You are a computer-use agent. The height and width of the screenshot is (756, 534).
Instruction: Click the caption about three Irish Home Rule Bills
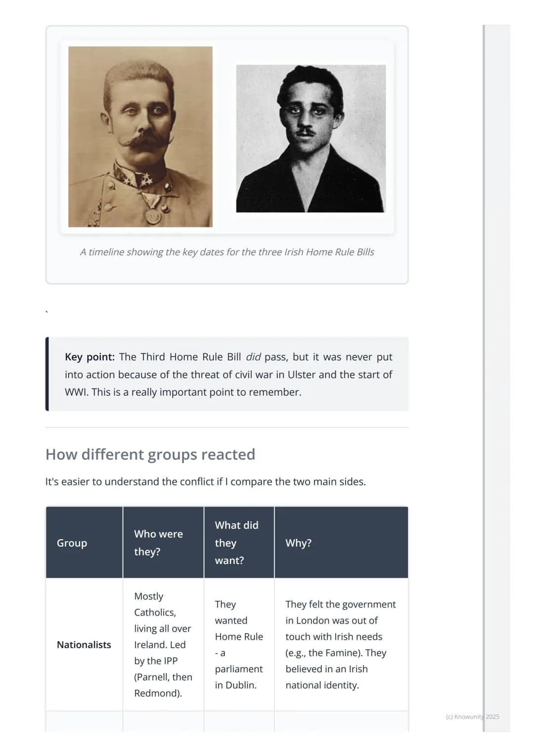tap(227, 252)
